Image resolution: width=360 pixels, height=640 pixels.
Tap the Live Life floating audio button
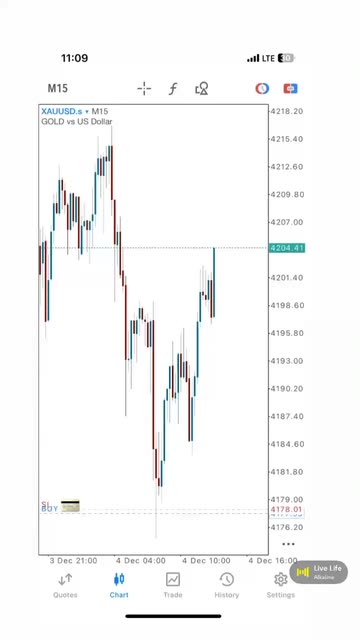pos(318,572)
